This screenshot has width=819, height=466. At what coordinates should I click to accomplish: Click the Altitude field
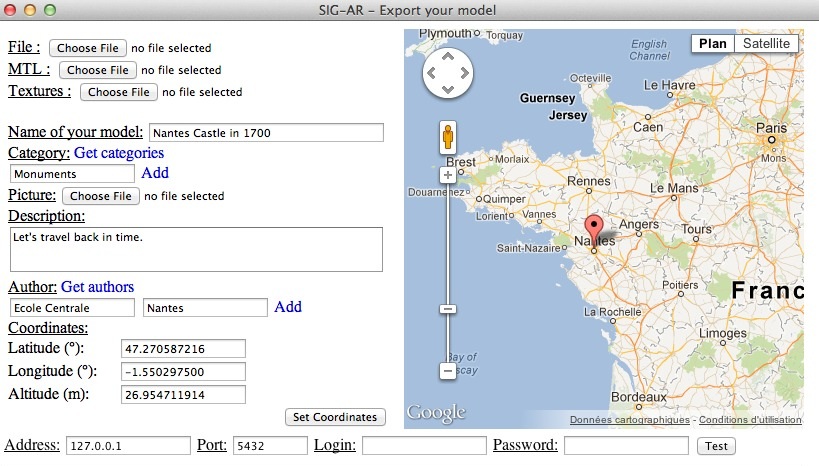point(183,395)
